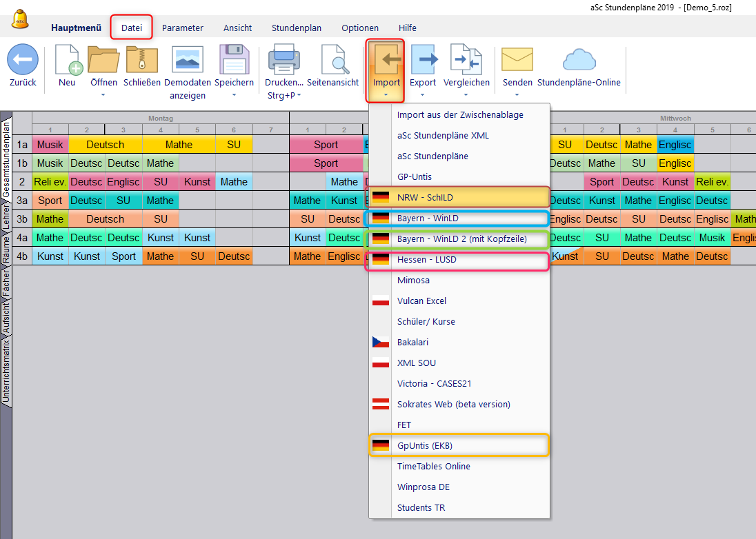This screenshot has width=756, height=539.
Task: Click the Zurück back arrow icon
Action: [x=23, y=60]
